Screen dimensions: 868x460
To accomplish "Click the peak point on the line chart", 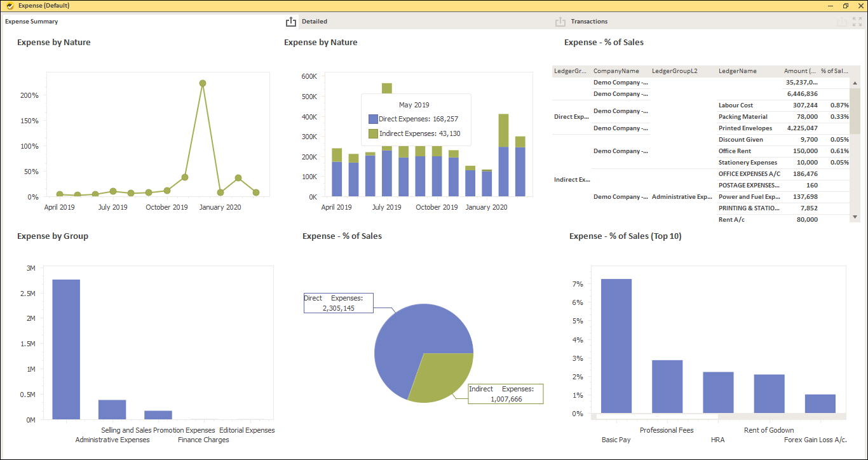I will 202,83.
